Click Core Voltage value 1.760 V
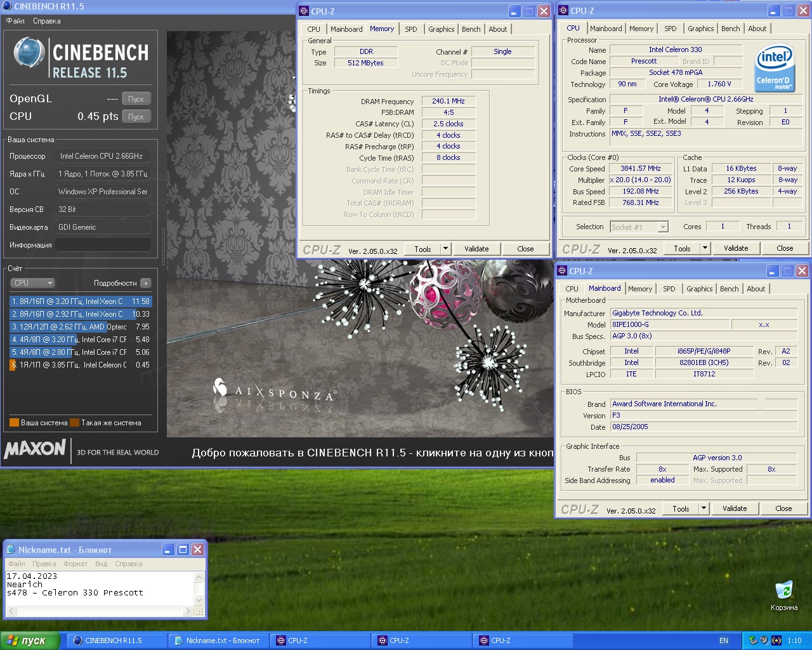Screen dimensions: 812x650 point(719,84)
